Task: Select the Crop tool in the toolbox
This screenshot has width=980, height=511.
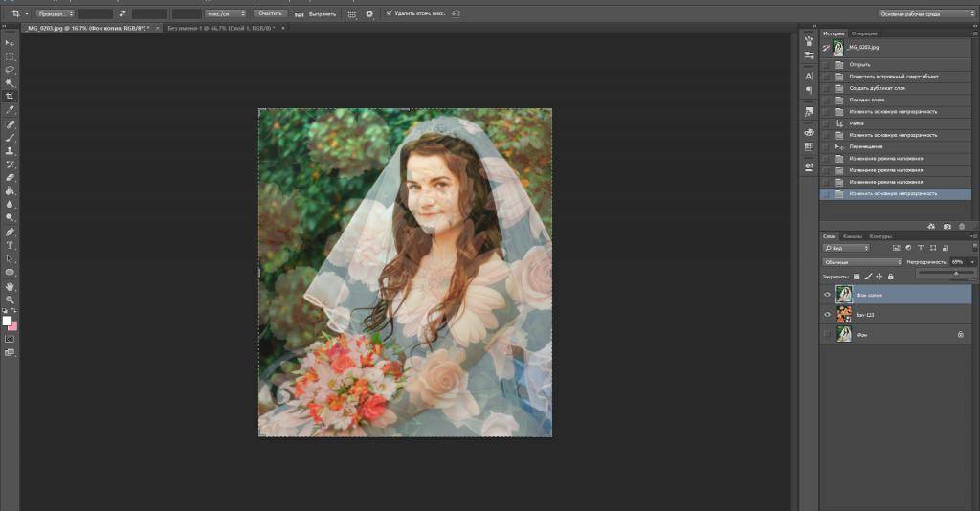Action: pos(10,97)
